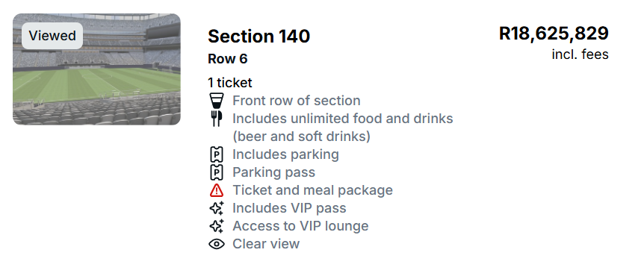Click the 1 ticket label
Screen dimensions: 644x279
(x=230, y=83)
